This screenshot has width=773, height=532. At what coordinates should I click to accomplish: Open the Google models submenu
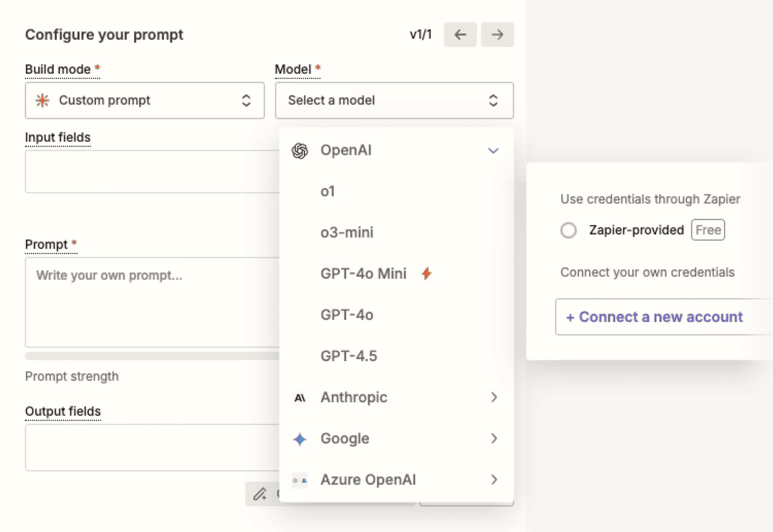point(396,438)
